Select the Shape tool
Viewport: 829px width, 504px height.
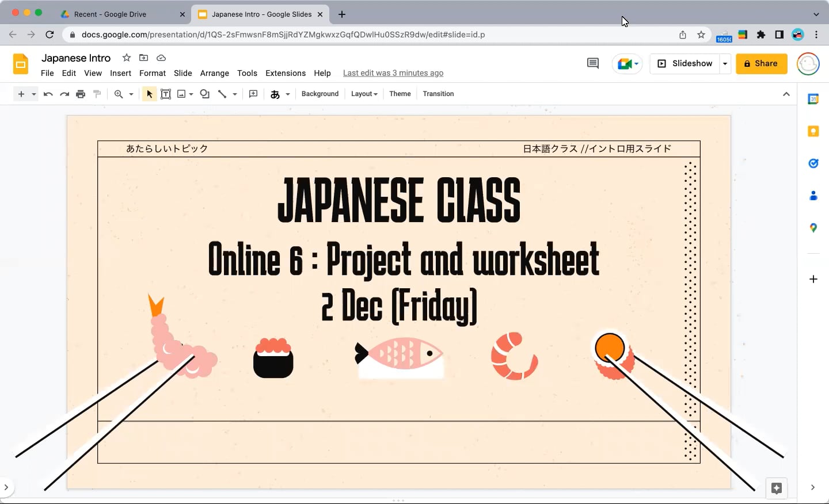pyautogui.click(x=204, y=94)
